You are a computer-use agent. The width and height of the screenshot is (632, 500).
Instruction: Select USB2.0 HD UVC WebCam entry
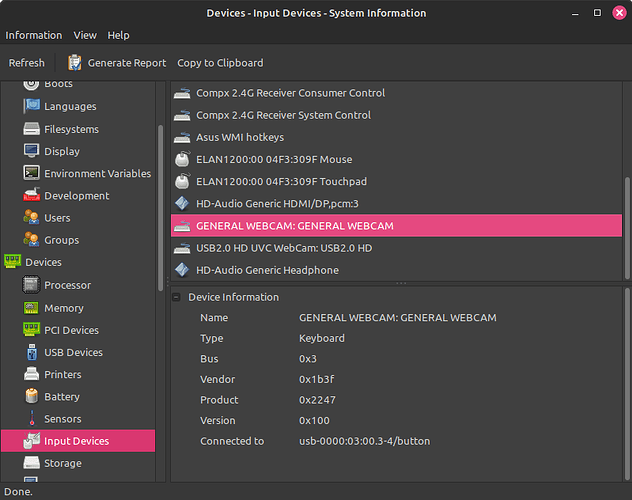[283, 248]
